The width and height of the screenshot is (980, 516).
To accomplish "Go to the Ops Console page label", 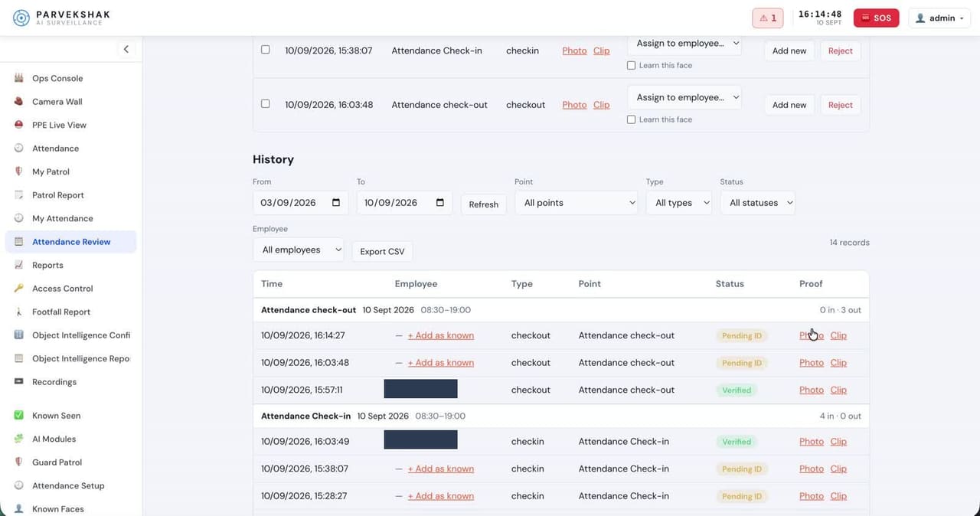I will (57, 78).
